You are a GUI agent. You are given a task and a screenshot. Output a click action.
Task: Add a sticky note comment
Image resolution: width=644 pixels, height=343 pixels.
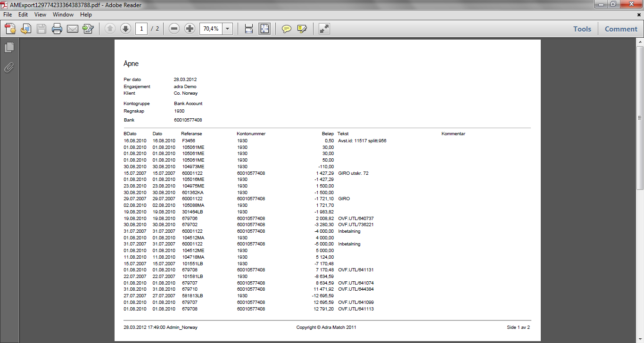[x=287, y=29]
